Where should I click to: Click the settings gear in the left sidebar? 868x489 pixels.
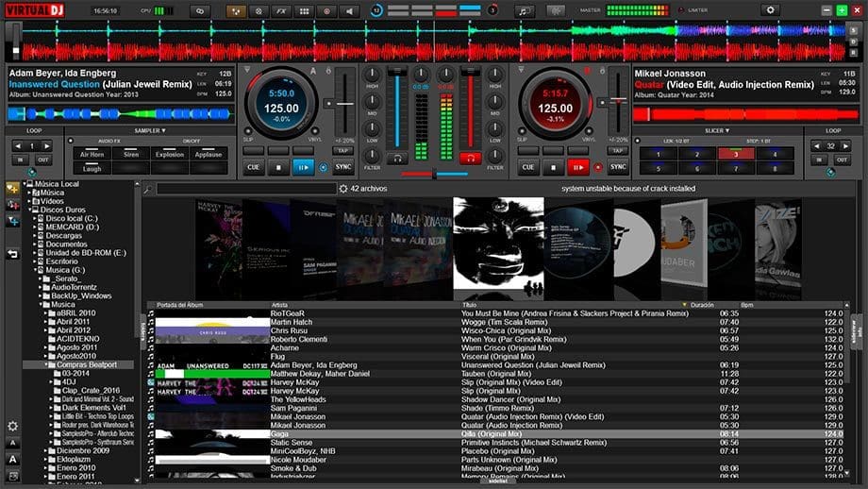click(12, 426)
